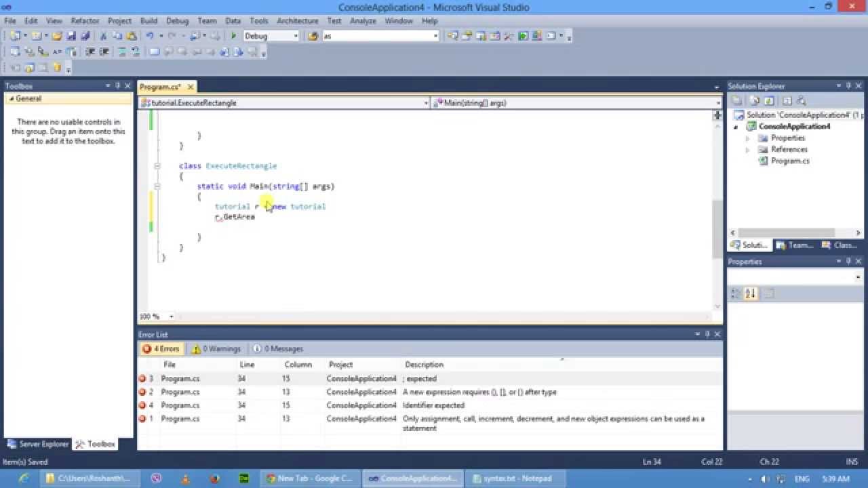
Task: Click the Undo arrow icon
Action: 150,36
